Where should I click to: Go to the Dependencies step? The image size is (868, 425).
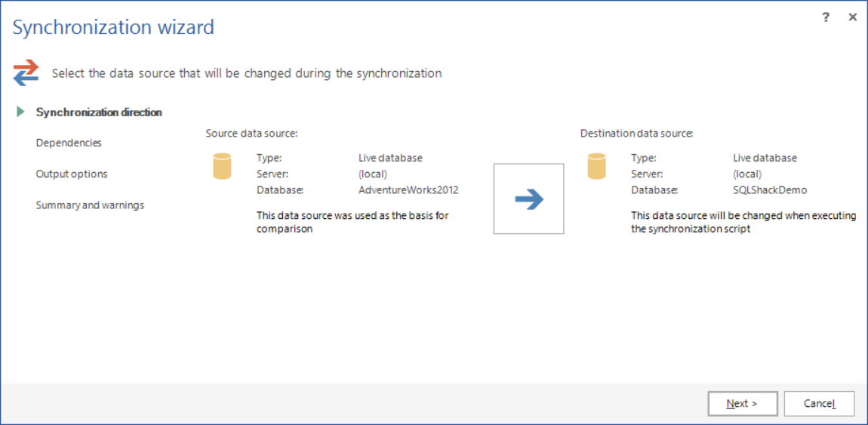pyautogui.click(x=69, y=143)
